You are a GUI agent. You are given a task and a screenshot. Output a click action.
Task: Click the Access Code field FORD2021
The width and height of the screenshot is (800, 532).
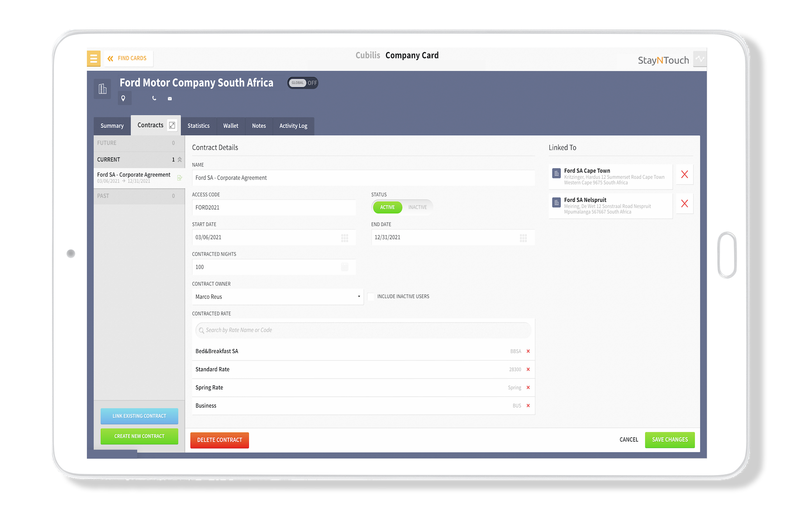[x=274, y=208]
